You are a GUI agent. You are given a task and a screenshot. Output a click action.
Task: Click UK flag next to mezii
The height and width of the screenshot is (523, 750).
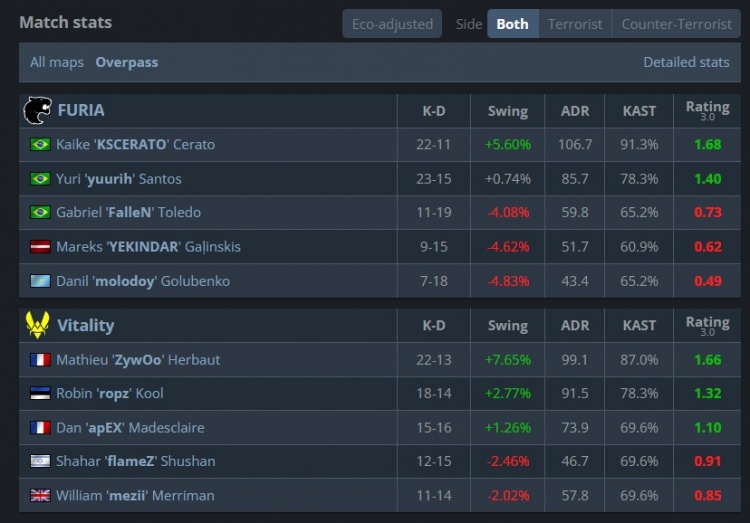40,496
